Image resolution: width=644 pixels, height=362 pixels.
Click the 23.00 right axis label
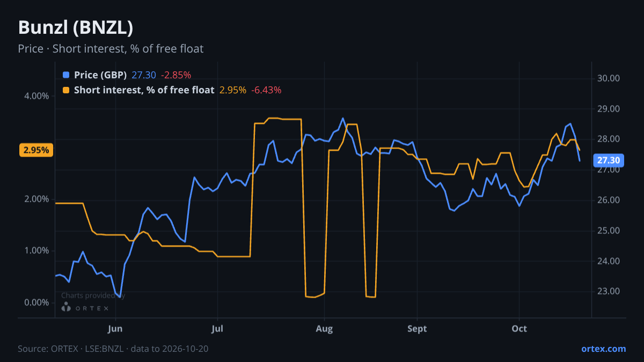[x=609, y=292]
